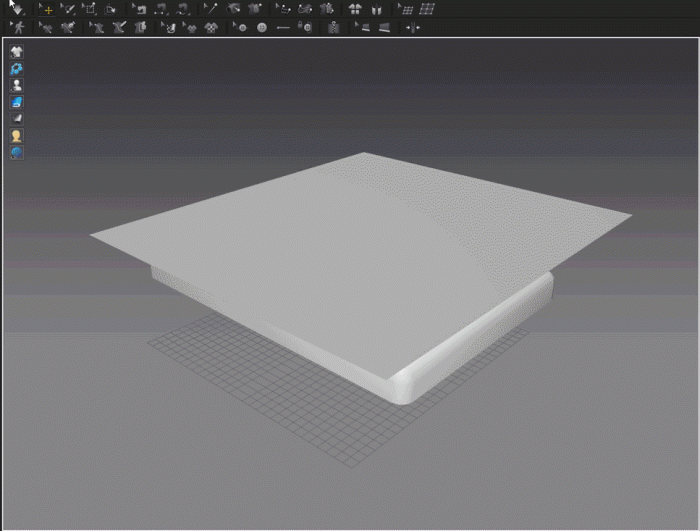
Task: Click the Simulate down-arrow icon
Action: [16, 8]
